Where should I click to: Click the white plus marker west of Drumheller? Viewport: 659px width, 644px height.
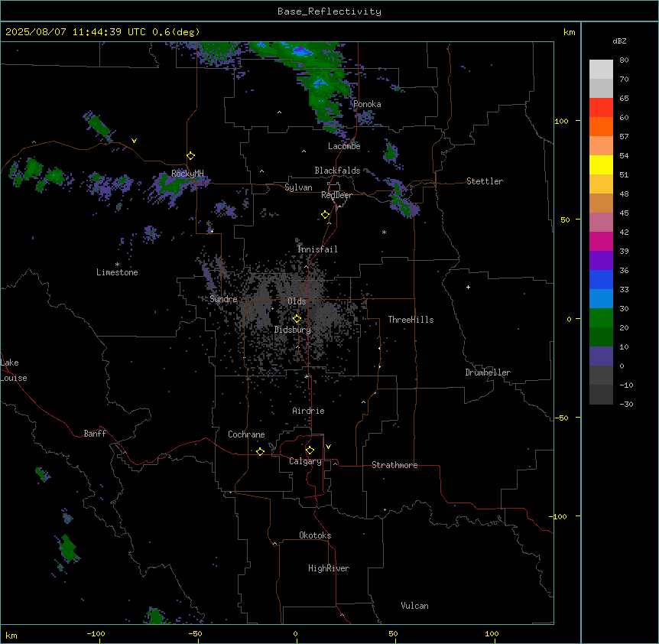pos(468,287)
